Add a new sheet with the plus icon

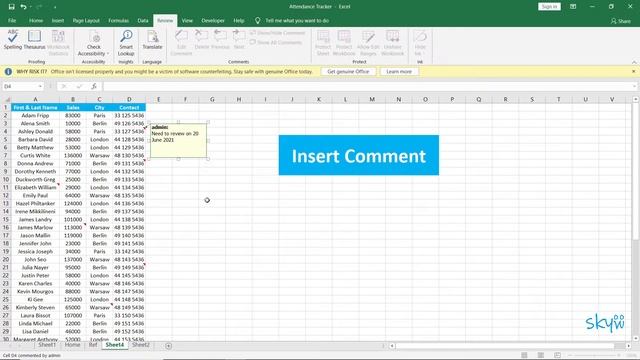[169, 346]
